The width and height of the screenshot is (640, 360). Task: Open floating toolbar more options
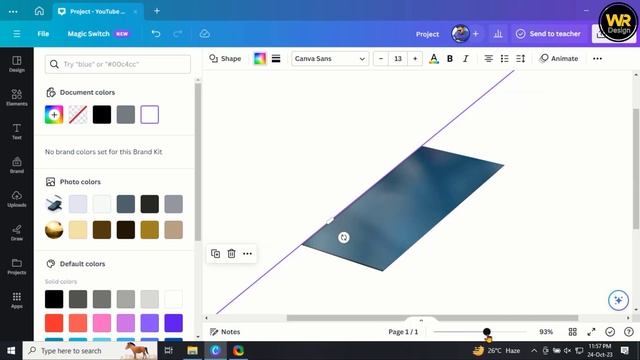[247, 253]
